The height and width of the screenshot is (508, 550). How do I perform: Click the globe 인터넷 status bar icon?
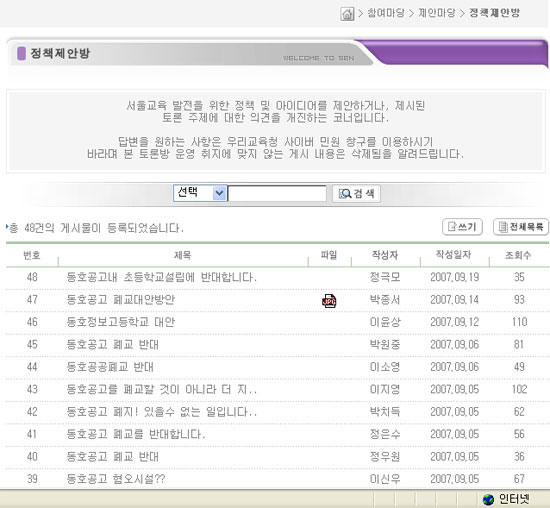click(488, 499)
